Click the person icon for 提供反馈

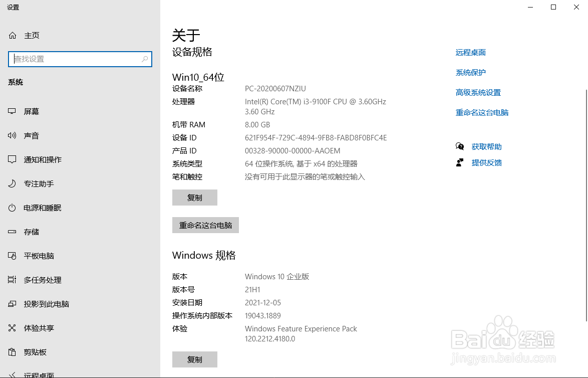(x=460, y=162)
